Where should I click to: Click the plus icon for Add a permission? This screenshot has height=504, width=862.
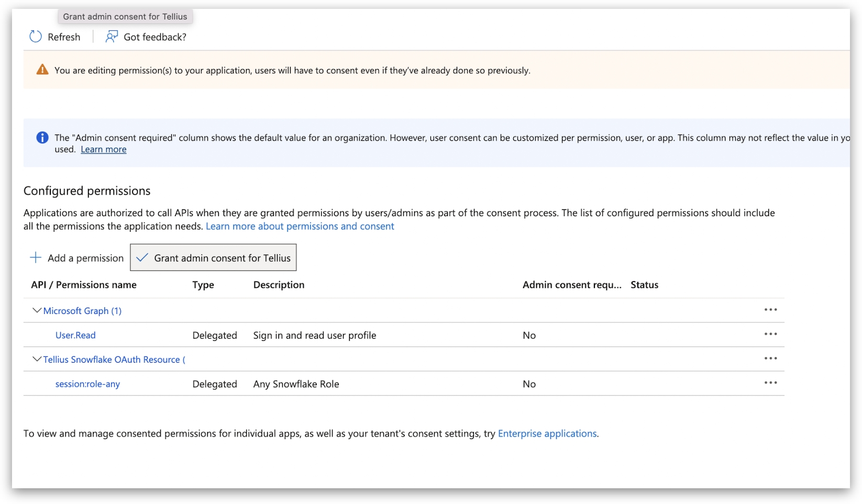pos(36,257)
